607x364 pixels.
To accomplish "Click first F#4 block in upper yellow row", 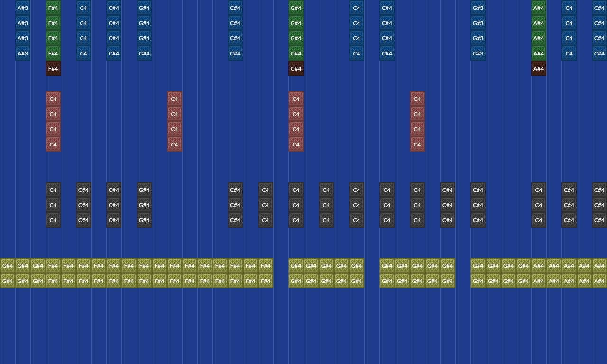I will point(53,266).
